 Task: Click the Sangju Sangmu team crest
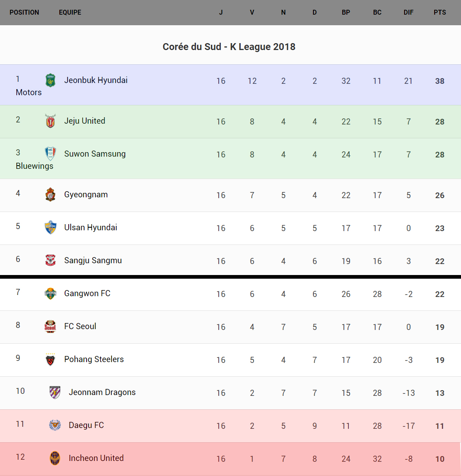coord(50,260)
